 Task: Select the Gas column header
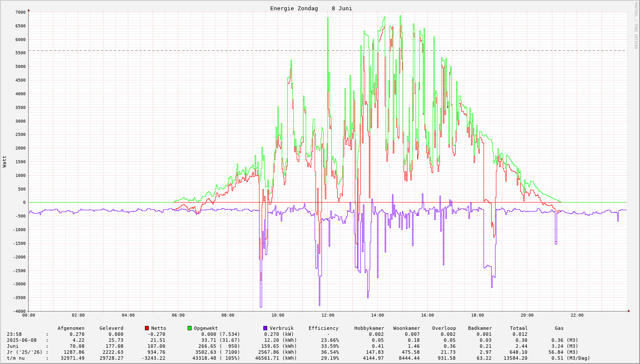(559, 328)
